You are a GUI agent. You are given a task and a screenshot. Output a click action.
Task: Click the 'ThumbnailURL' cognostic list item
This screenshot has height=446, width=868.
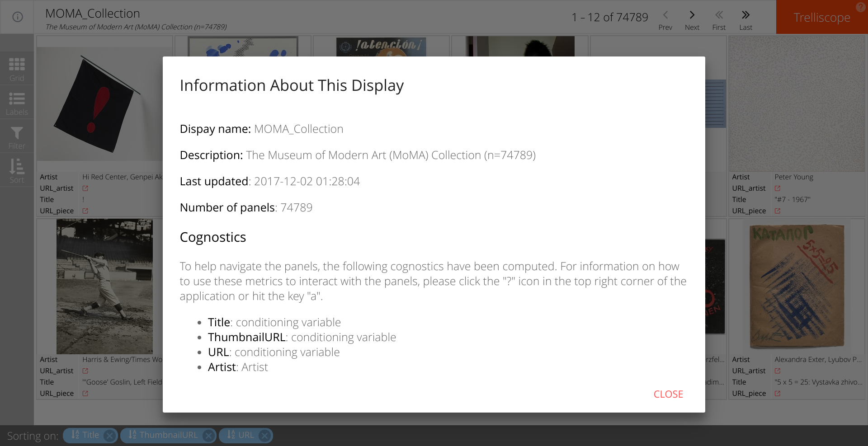(x=302, y=337)
